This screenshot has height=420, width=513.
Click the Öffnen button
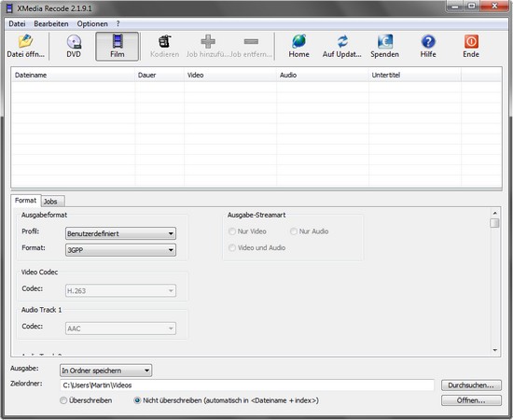[x=471, y=400]
